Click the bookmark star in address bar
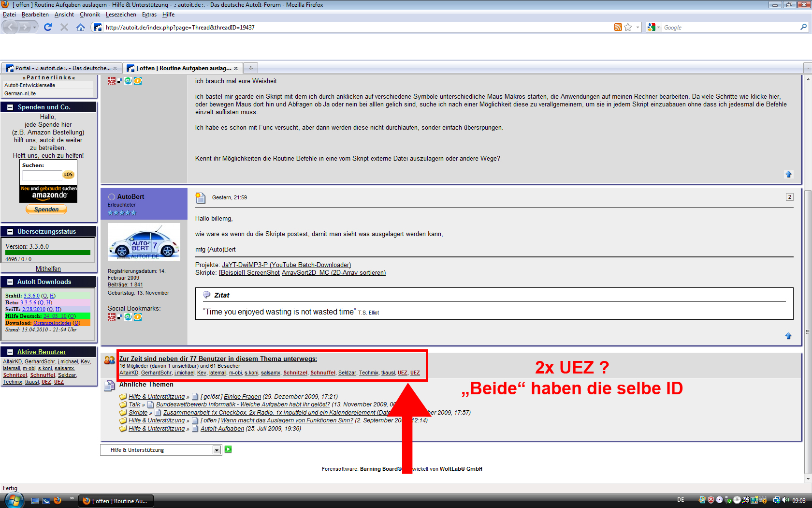 (628, 27)
